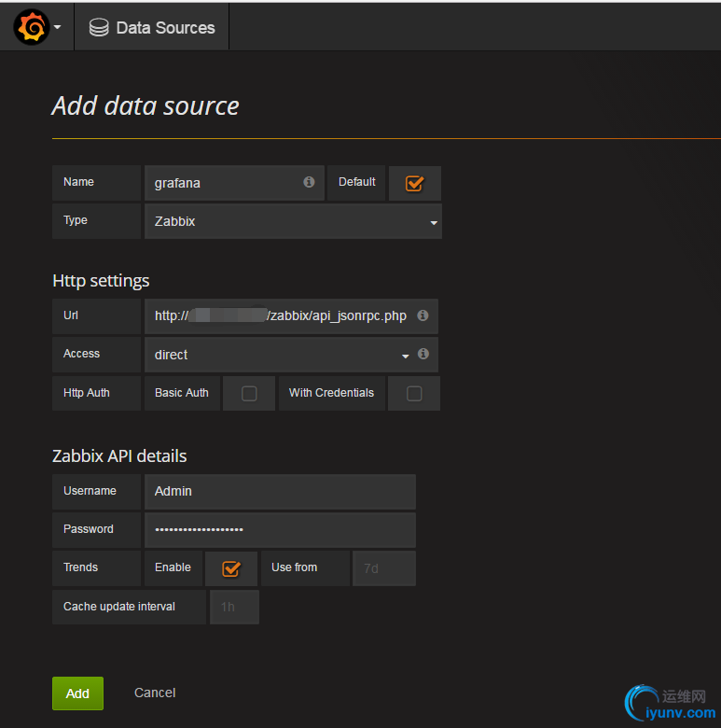
Task: Click the info icon next to Url field
Action: pos(423,315)
